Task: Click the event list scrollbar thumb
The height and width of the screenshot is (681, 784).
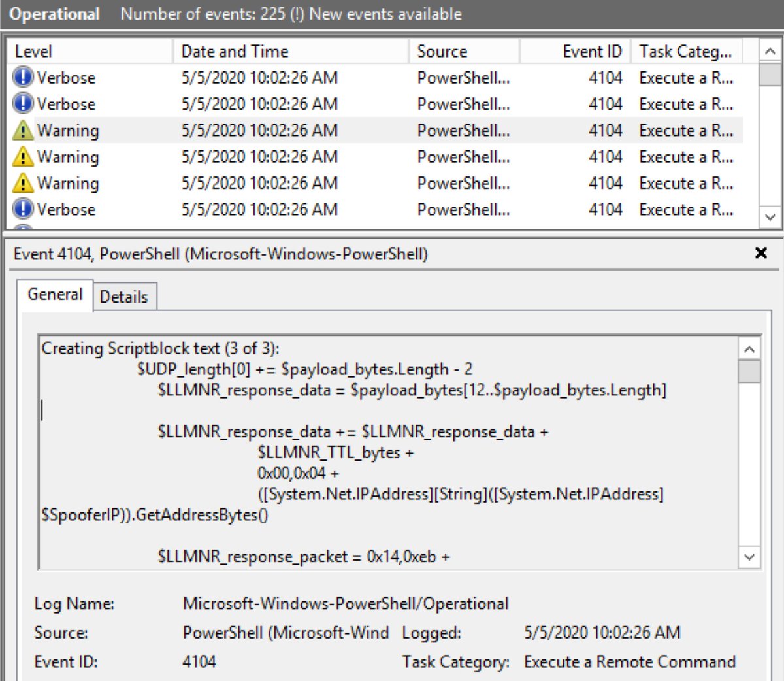Action: (770, 75)
